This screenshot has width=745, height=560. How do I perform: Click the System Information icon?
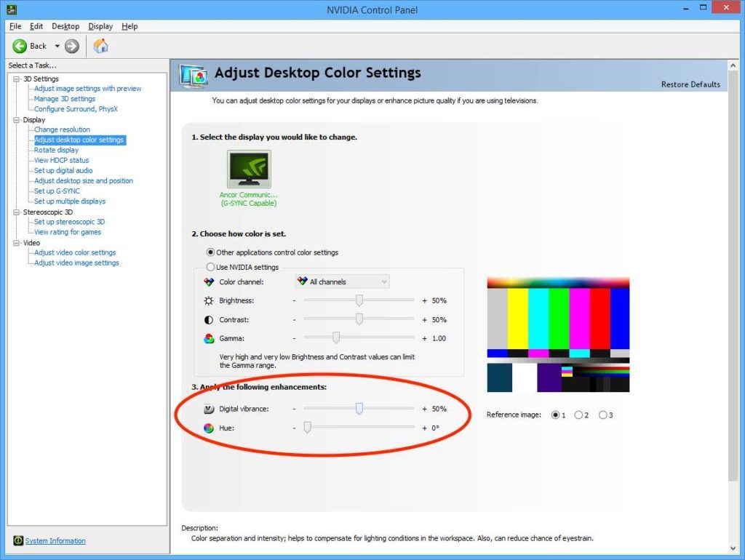click(18, 540)
